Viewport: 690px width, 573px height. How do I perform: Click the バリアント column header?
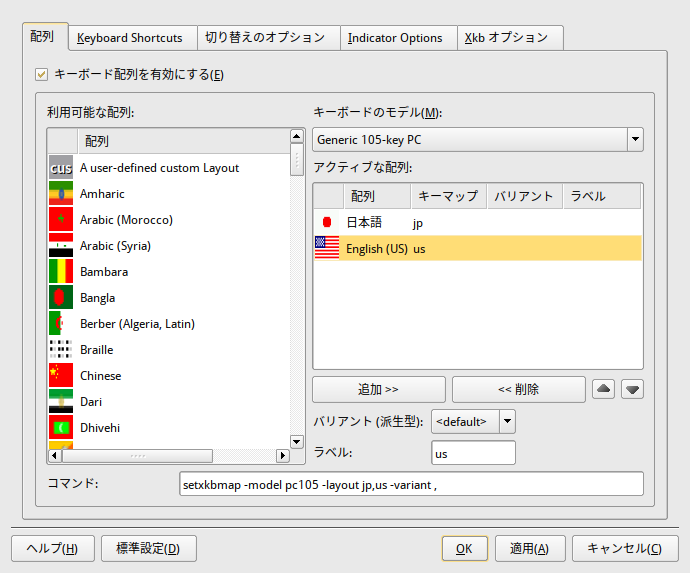(x=525, y=196)
